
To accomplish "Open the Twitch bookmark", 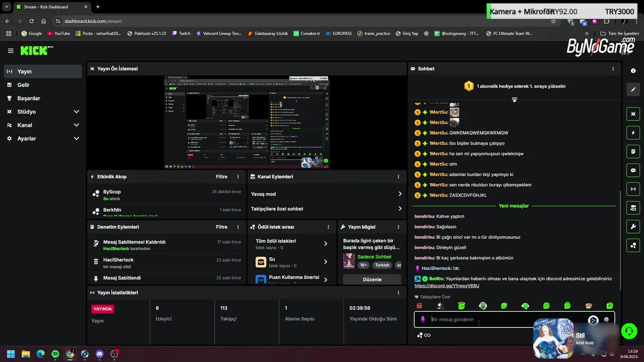I will coord(181,34).
